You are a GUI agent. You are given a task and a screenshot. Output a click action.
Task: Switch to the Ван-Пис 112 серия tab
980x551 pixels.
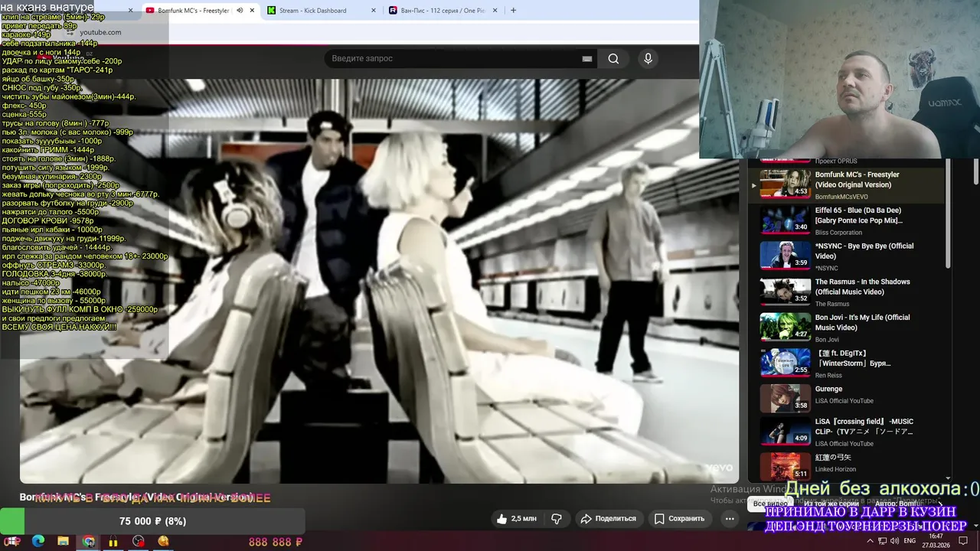pos(443,11)
